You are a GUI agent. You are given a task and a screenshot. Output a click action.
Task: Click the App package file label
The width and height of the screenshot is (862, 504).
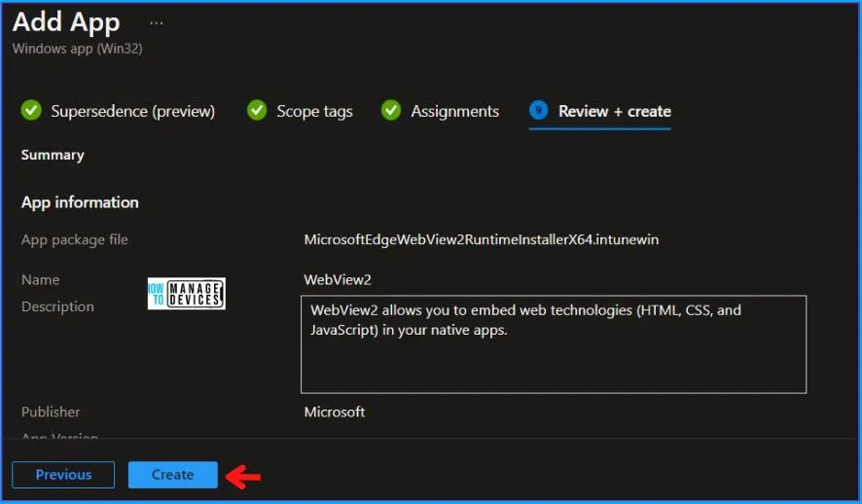point(74,239)
